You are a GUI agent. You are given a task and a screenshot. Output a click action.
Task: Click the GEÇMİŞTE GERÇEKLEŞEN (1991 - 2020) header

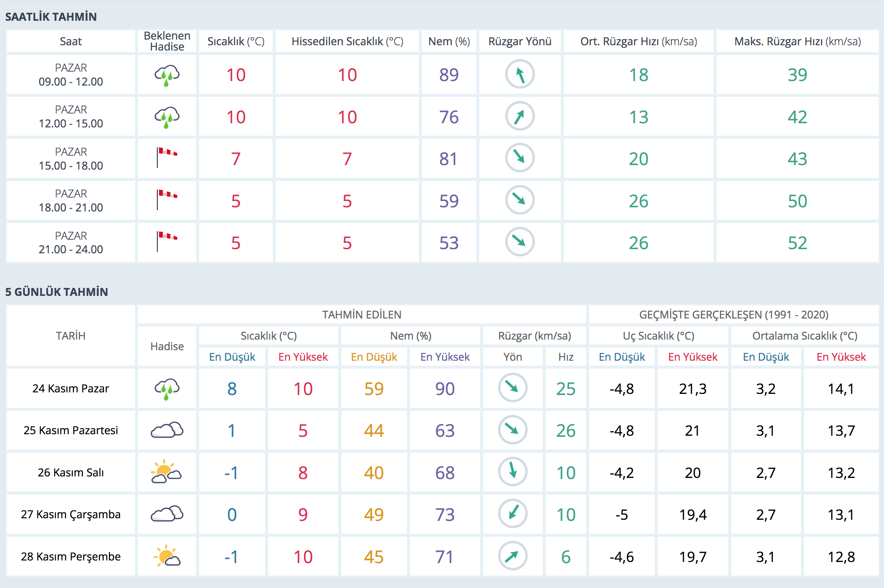click(734, 315)
